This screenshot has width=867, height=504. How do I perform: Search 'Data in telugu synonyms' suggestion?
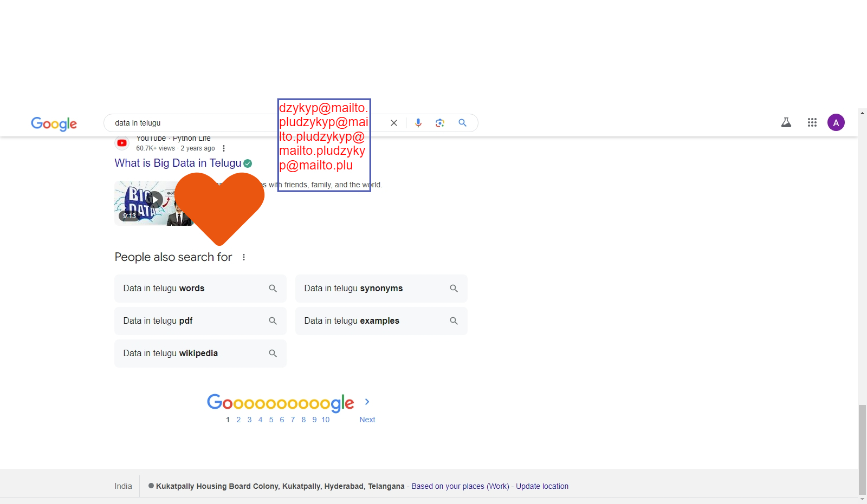(x=381, y=289)
